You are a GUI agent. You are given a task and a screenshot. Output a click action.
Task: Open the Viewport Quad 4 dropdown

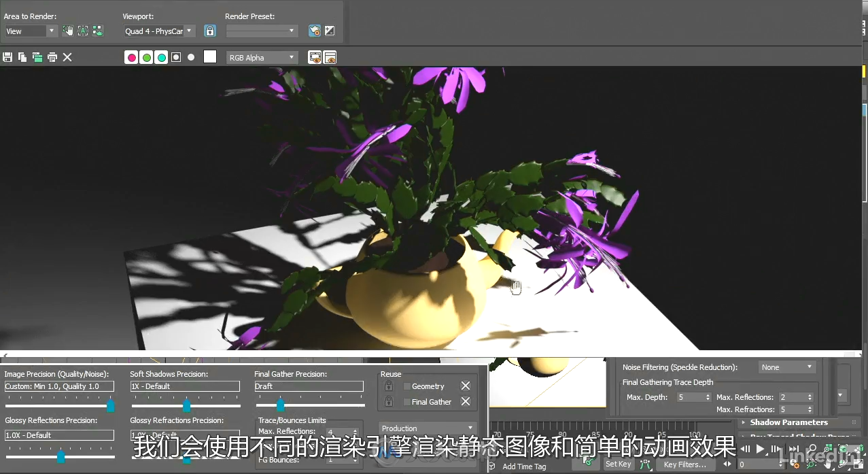point(159,31)
